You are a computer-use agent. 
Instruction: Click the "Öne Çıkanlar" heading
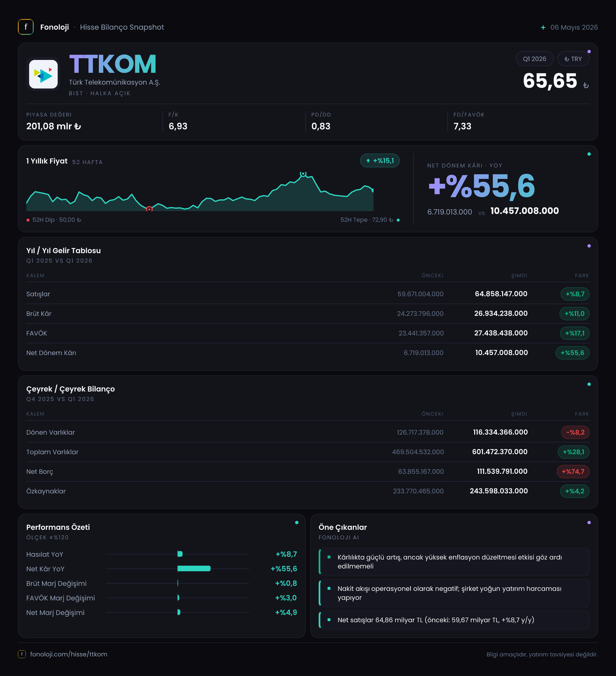tap(343, 527)
